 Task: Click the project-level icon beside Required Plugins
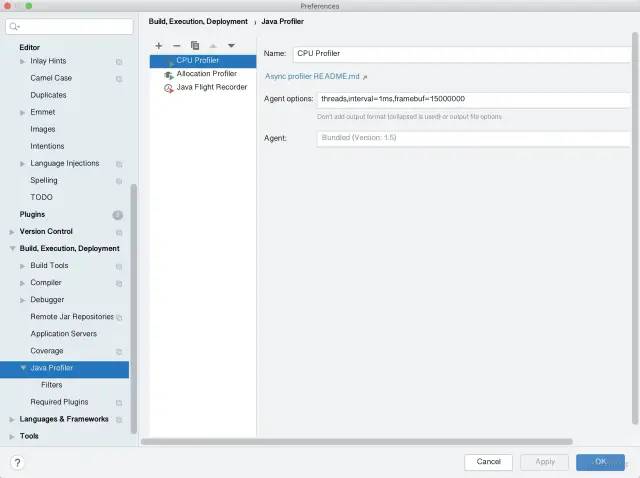click(119, 403)
